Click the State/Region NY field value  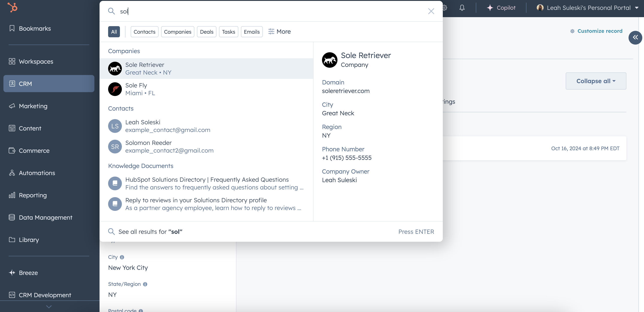click(x=112, y=295)
